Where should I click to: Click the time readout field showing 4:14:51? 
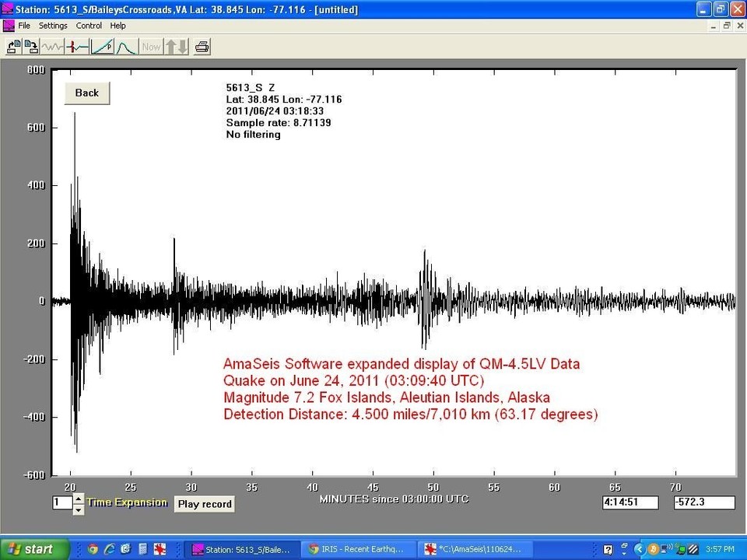[630, 502]
